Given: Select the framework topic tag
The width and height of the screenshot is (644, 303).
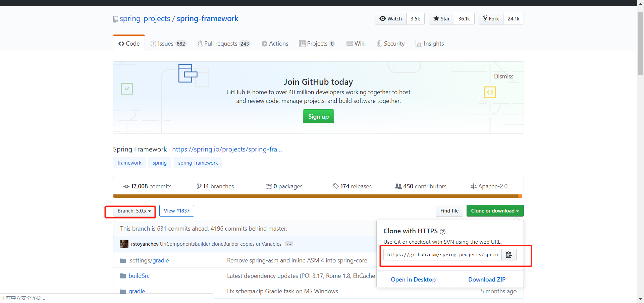Looking at the screenshot, I should pos(129,163).
